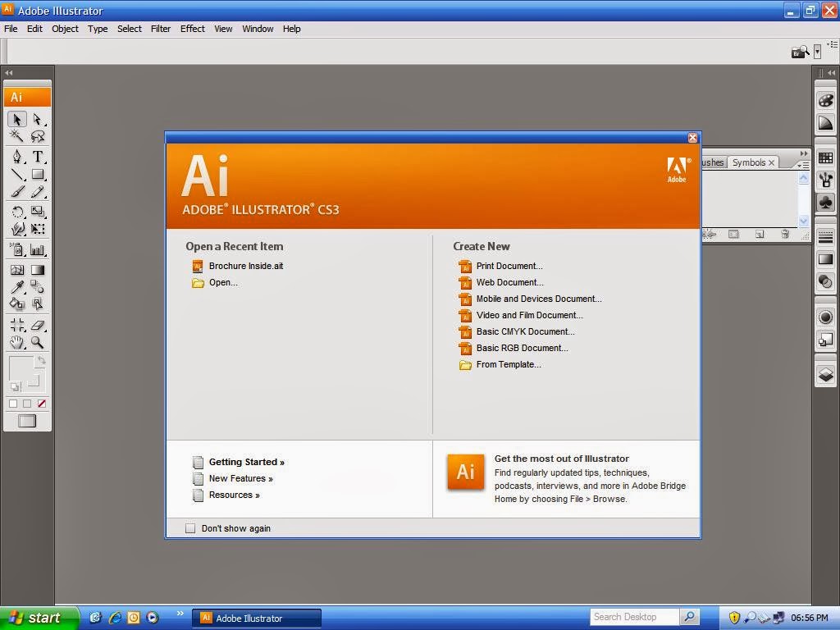Choose the Rectangle tool
This screenshot has width=840, height=630.
tap(38, 174)
